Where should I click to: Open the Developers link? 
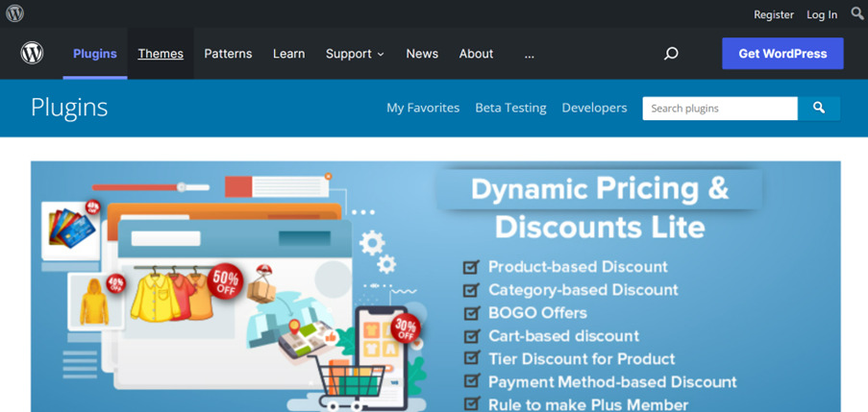[x=595, y=108]
